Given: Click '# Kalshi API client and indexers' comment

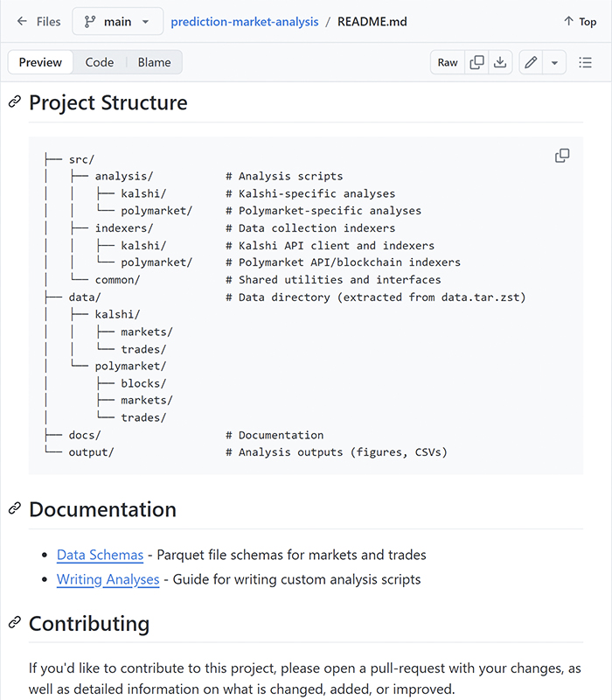Looking at the screenshot, I should click(x=330, y=245).
